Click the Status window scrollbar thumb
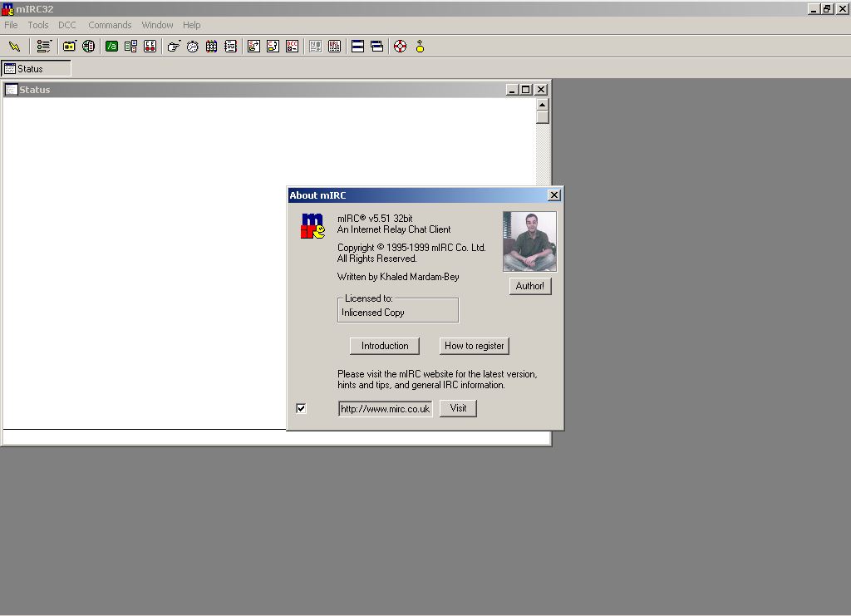The image size is (851, 616). 542,117
